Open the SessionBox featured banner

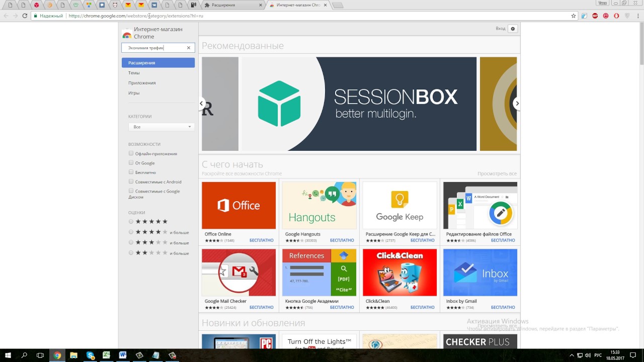point(359,104)
